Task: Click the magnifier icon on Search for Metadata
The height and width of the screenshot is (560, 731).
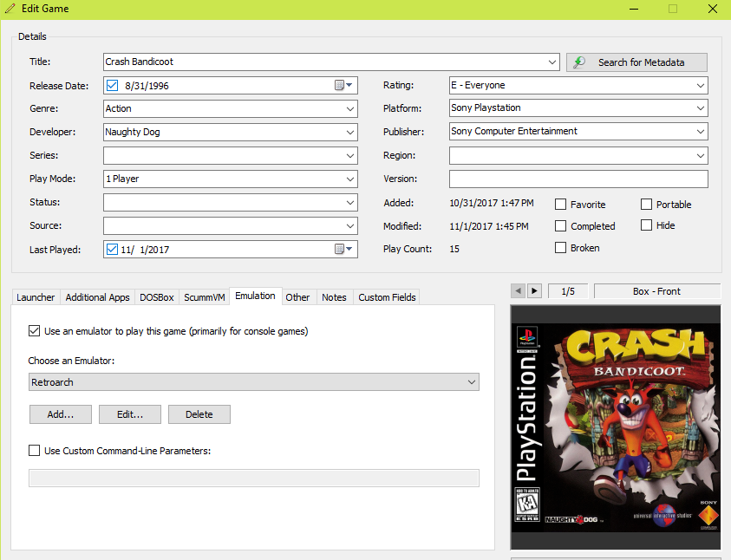Action: 579,62
